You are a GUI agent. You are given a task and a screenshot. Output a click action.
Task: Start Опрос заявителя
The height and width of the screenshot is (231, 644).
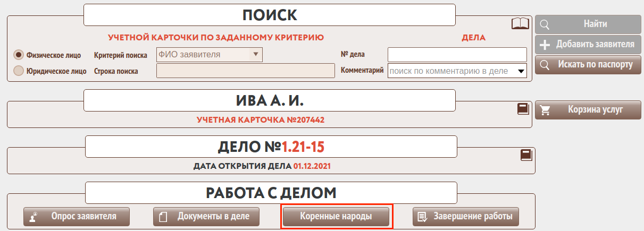pos(76,217)
